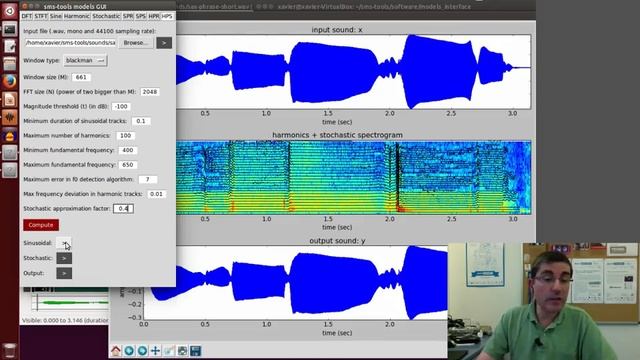Click the Browse... button
This screenshot has height=360, width=640.
[x=136, y=43]
